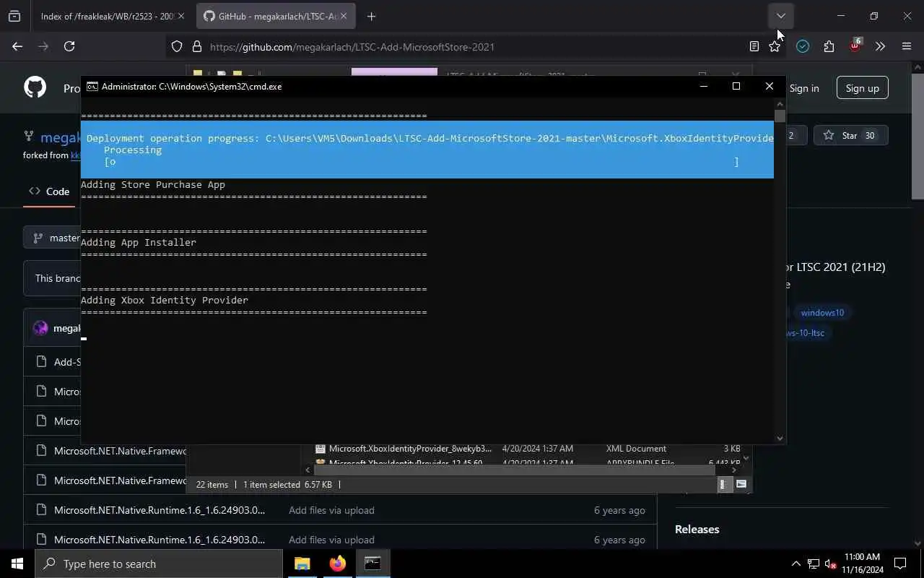Open uBlock Origin extension icon
924x578 pixels.
point(855,45)
